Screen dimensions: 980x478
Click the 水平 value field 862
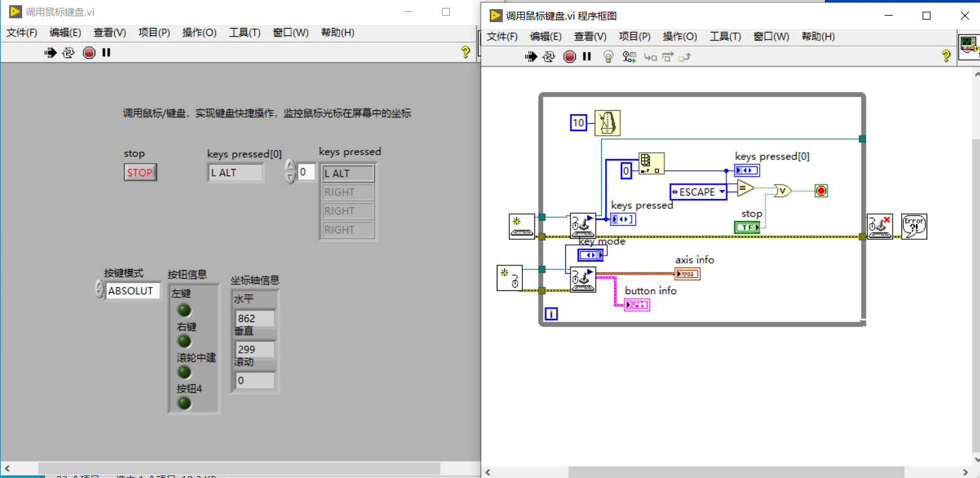coord(255,318)
